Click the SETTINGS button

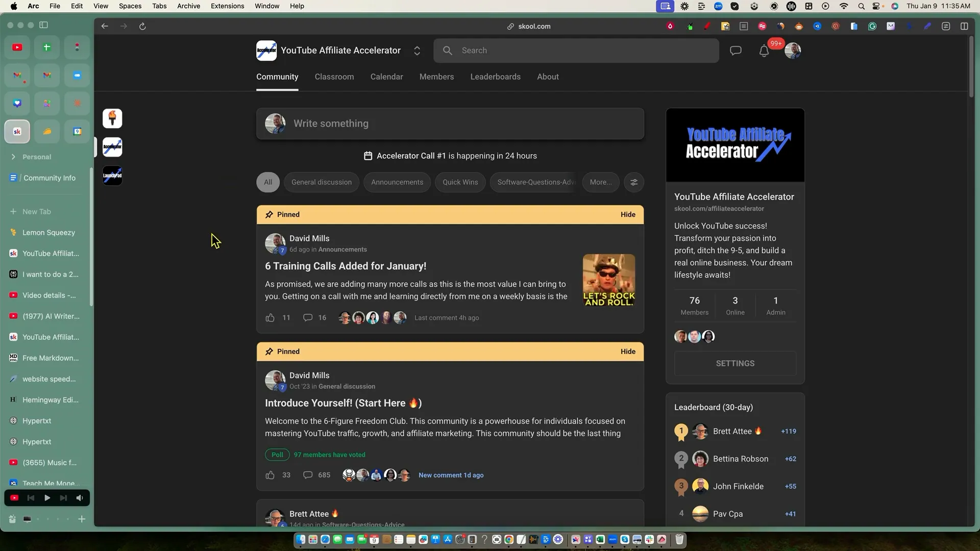pos(735,363)
